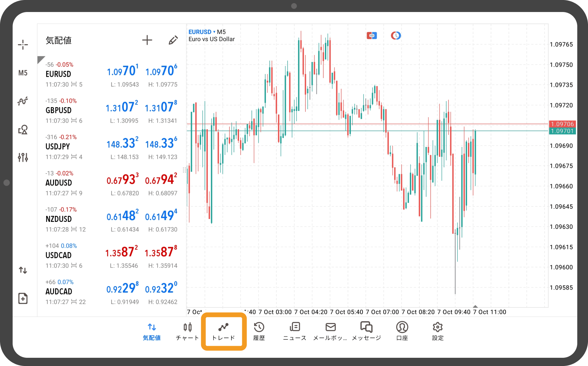
Task: Select the crosshair tool in left sidebar
Action: click(23, 45)
